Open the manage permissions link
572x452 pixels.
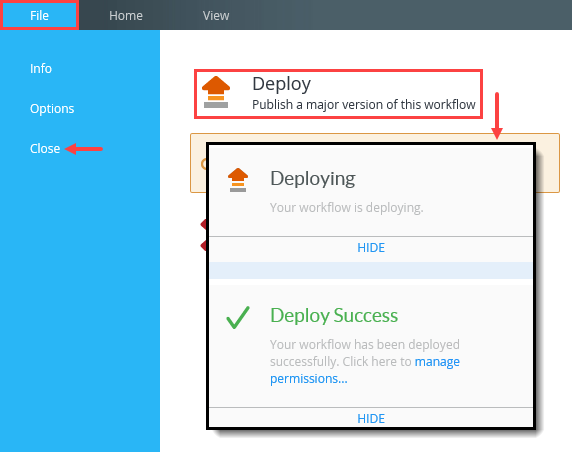(x=365, y=370)
